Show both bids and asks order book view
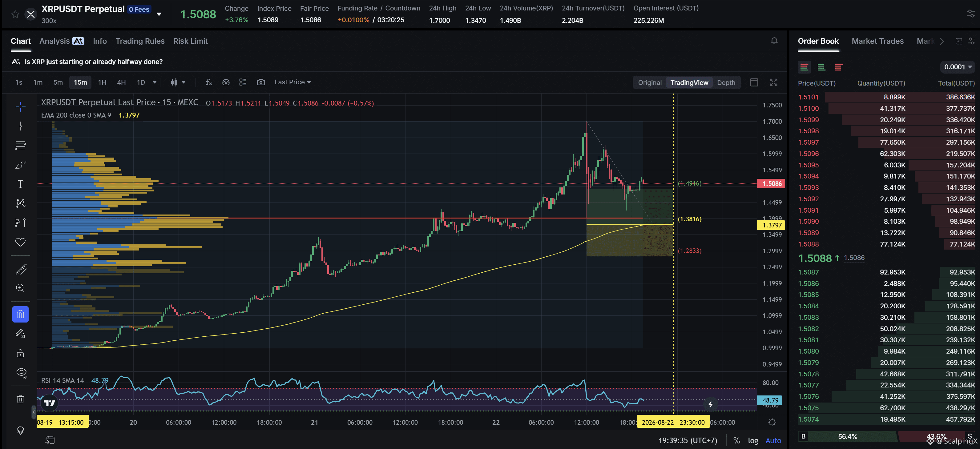 pos(804,67)
